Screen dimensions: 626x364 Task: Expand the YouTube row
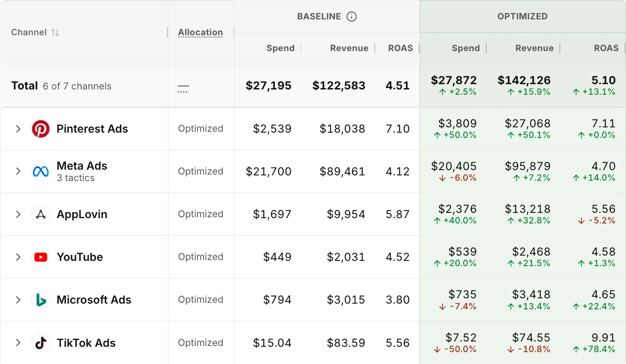point(18,257)
